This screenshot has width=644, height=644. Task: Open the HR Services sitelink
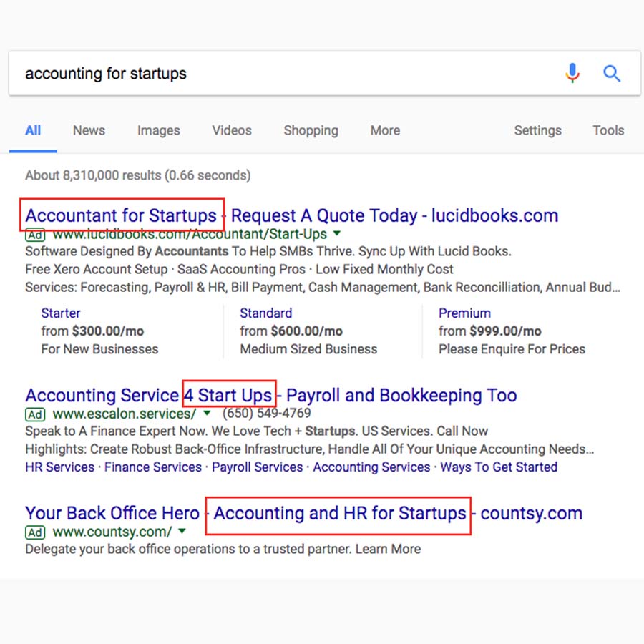coord(59,467)
